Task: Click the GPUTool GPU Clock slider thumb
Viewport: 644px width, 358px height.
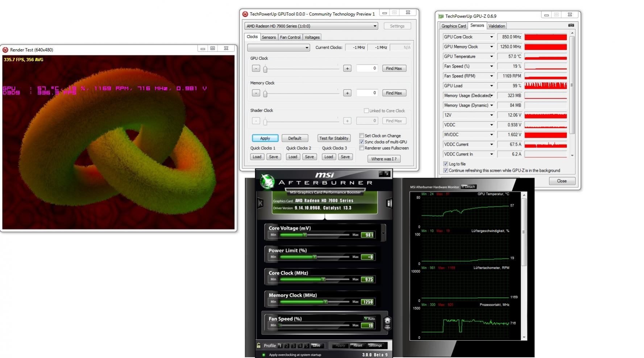Action: [x=265, y=68]
